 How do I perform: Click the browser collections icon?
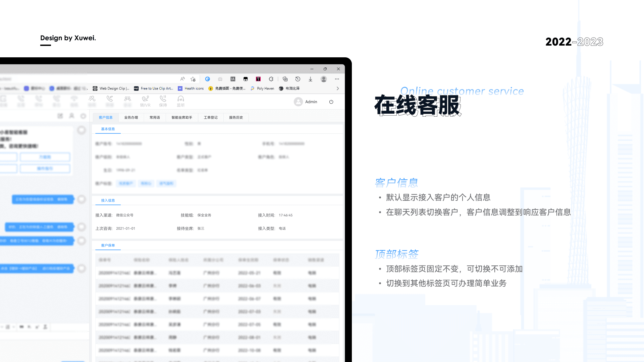[x=285, y=79]
